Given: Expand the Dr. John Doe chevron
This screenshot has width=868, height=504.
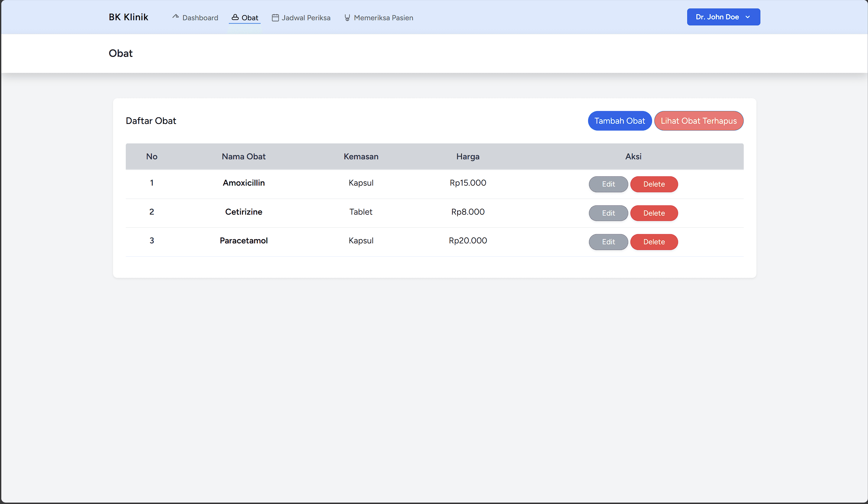Looking at the screenshot, I should (x=747, y=17).
